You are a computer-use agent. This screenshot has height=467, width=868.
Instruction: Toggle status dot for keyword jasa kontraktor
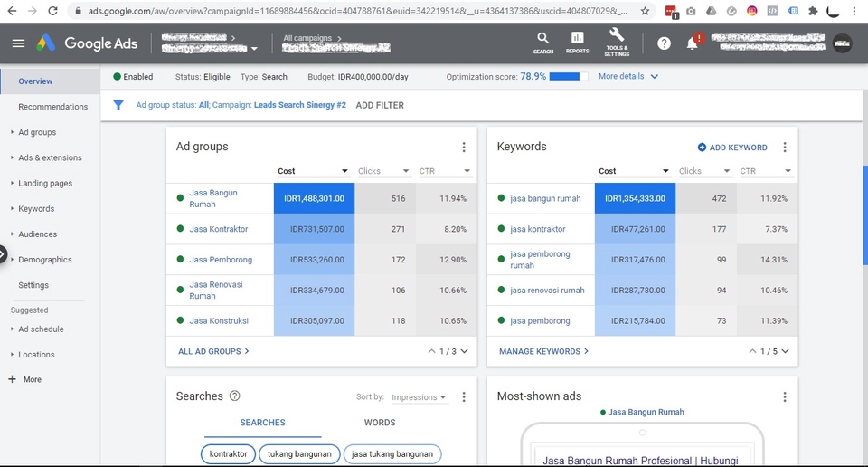pyautogui.click(x=501, y=228)
